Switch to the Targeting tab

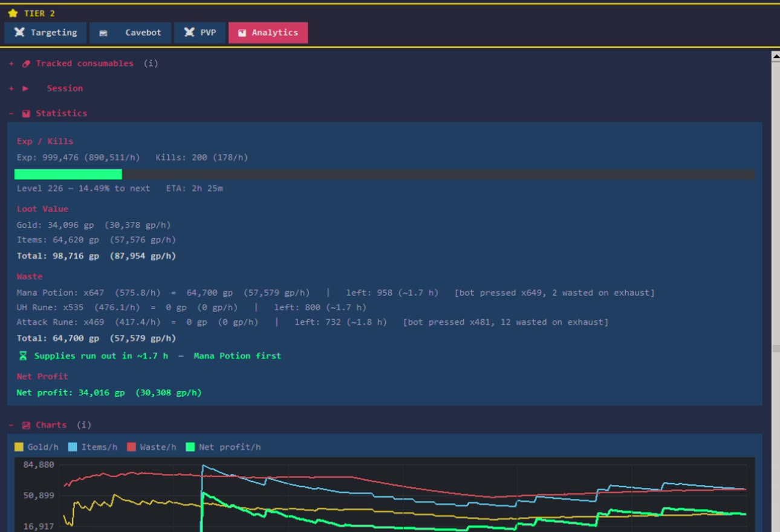(x=45, y=33)
